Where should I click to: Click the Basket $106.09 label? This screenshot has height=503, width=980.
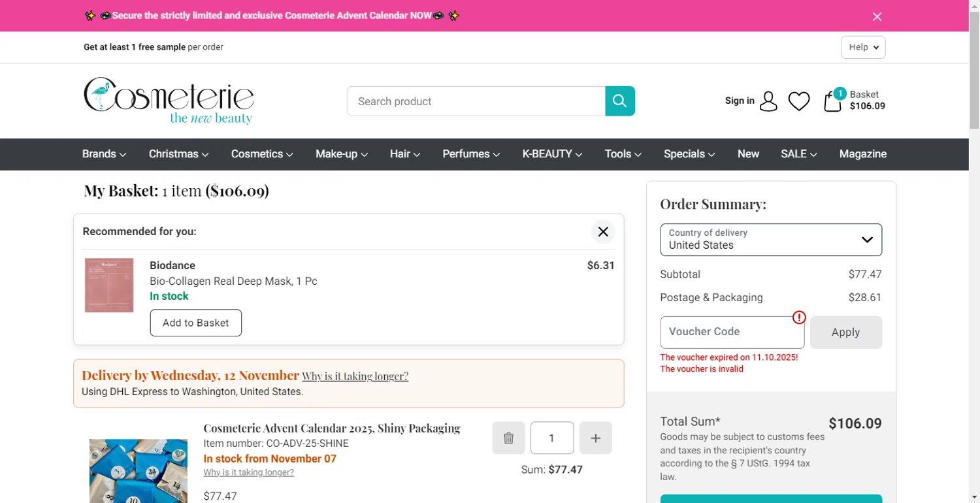(867, 101)
